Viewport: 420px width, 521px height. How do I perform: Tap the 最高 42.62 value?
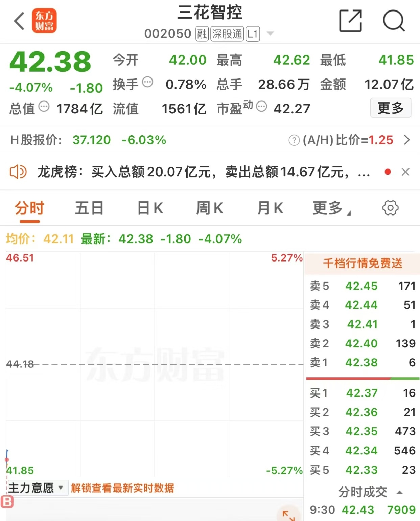tap(291, 60)
